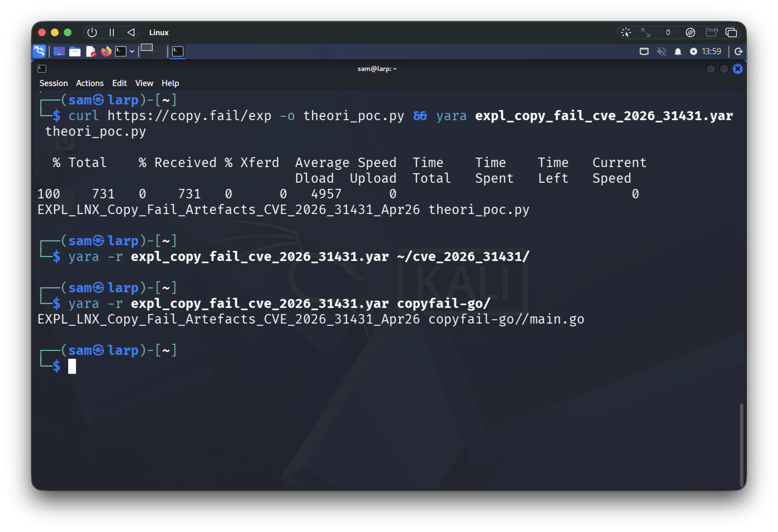The image size is (778, 532).
Task: Click the 'Average Speed' header text
Action: pos(345,163)
